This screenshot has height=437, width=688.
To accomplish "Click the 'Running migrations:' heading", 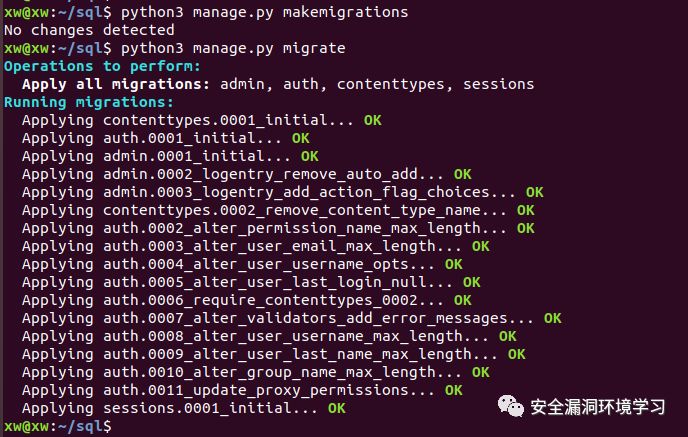I will coord(89,102).
